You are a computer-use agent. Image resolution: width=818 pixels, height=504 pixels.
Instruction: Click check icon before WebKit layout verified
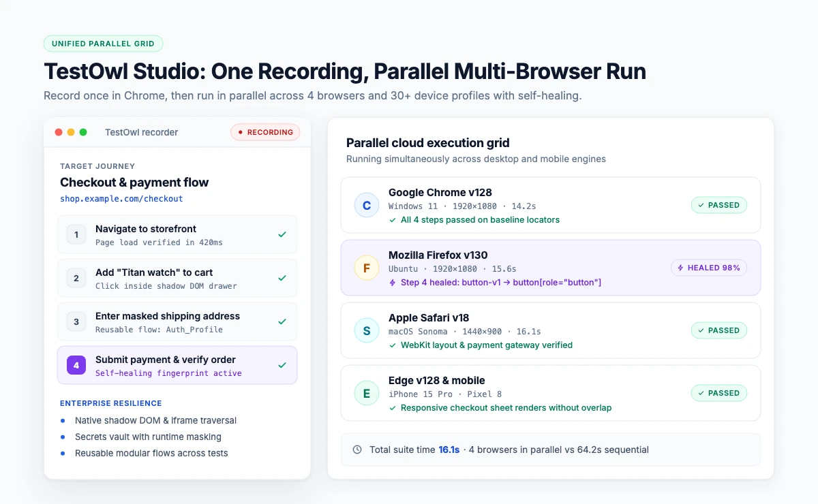tap(392, 345)
